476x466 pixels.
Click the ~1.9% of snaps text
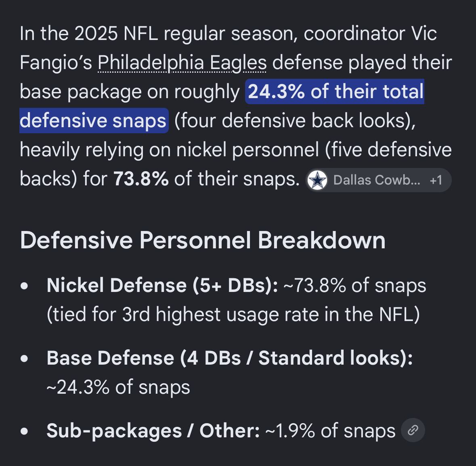click(331, 431)
